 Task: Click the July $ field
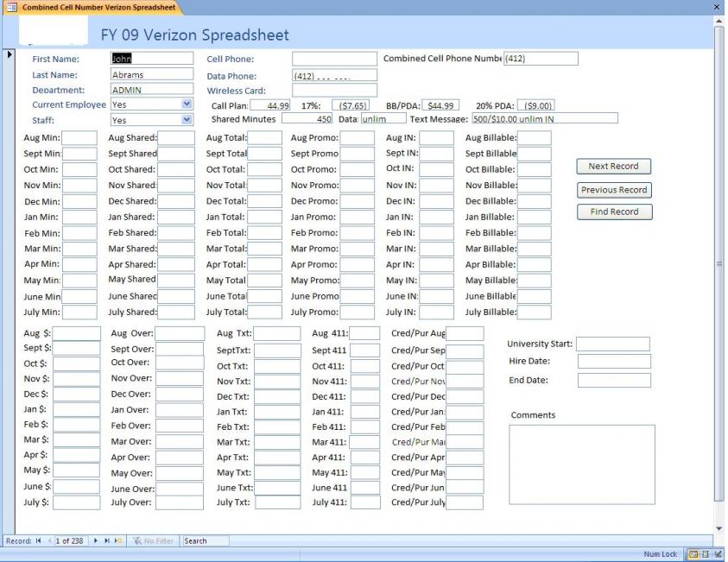pos(76,502)
